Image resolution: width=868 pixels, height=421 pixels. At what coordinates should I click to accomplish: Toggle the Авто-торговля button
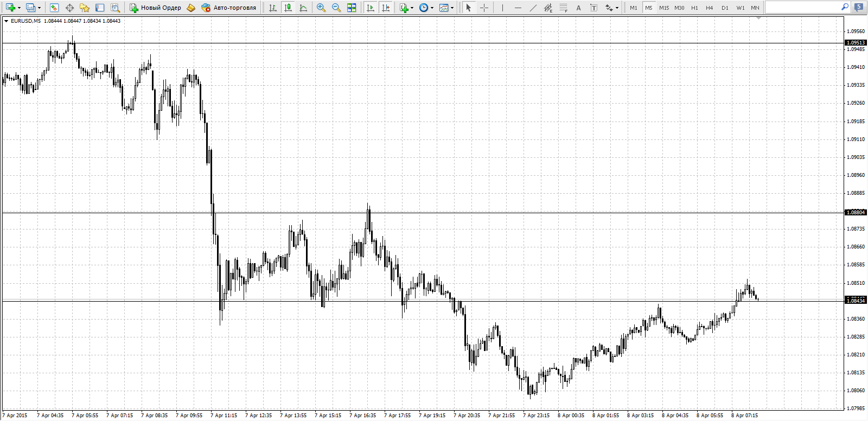(228, 8)
